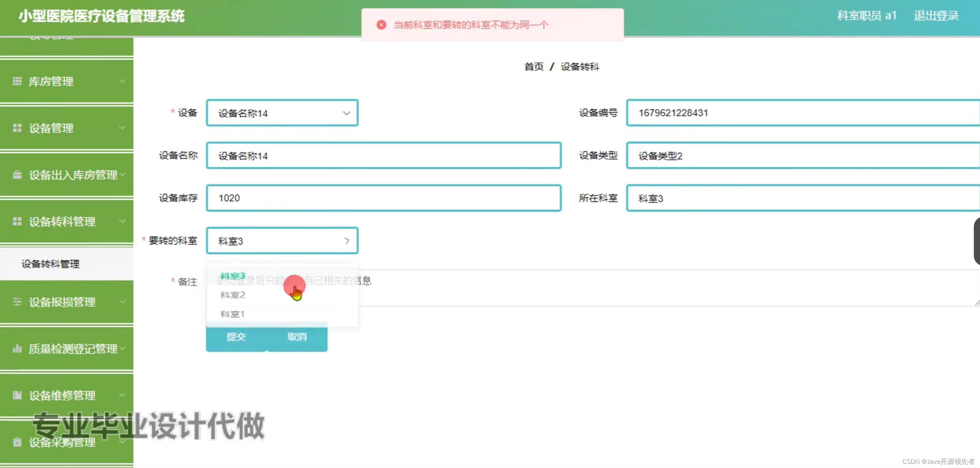Screen dimensions: 980x468
Task: Click the 质量检测登记管理 bar chart icon
Action: click(x=17, y=348)
